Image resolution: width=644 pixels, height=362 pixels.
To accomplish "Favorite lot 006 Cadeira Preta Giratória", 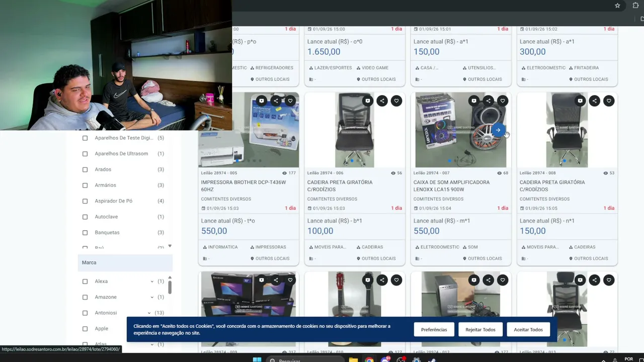I will (396, 101).
